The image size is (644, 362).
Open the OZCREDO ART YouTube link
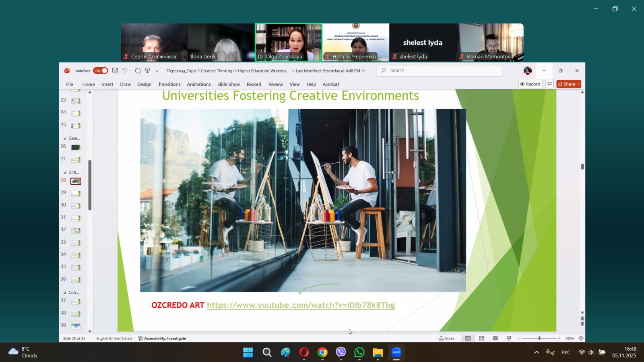coord(300,305)
